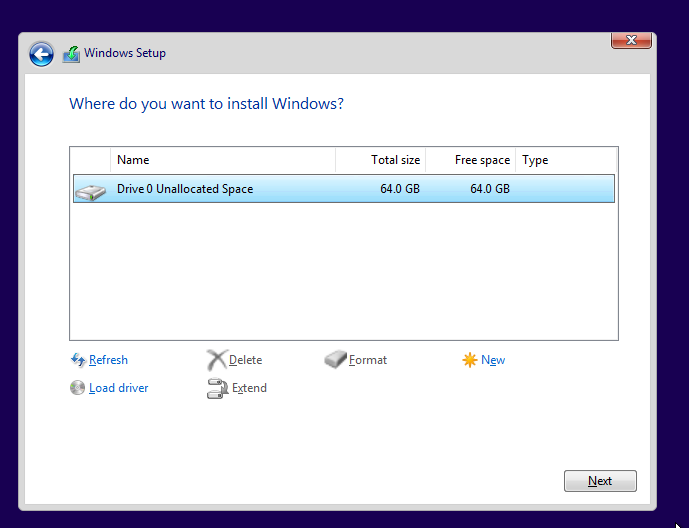689x528 pixels.
Task: Sort by the Name column header
Action: 223,160
